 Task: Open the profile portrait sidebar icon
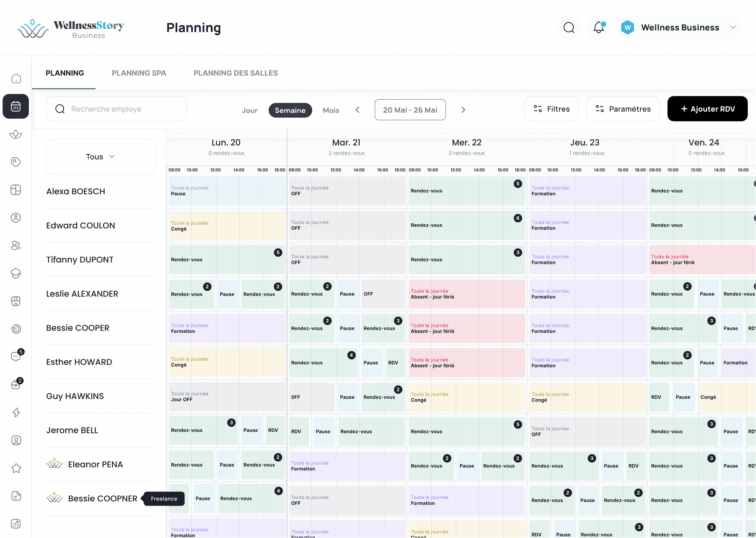pos(16,440)
